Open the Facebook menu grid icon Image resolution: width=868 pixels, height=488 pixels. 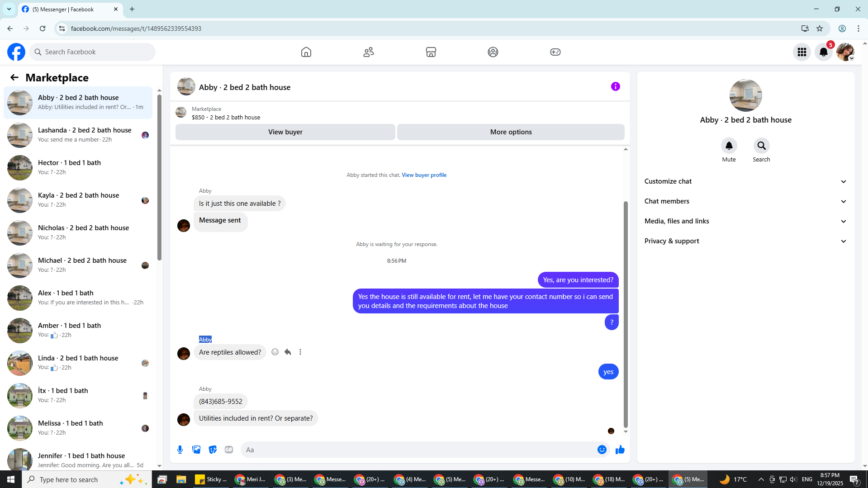coord(802,52)
